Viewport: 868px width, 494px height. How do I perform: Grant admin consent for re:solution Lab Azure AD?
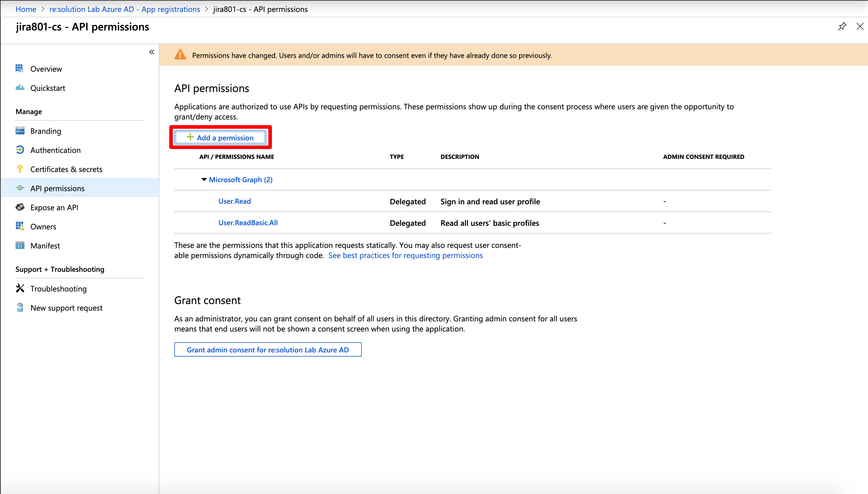click(268, 350)
